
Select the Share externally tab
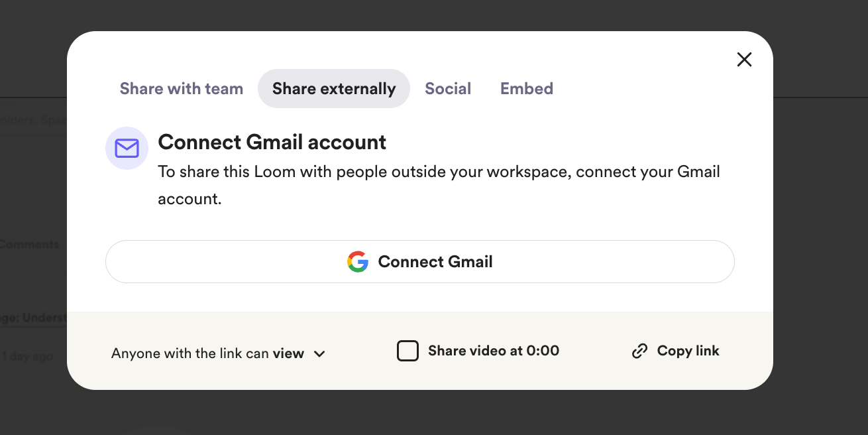click(334, 89)
